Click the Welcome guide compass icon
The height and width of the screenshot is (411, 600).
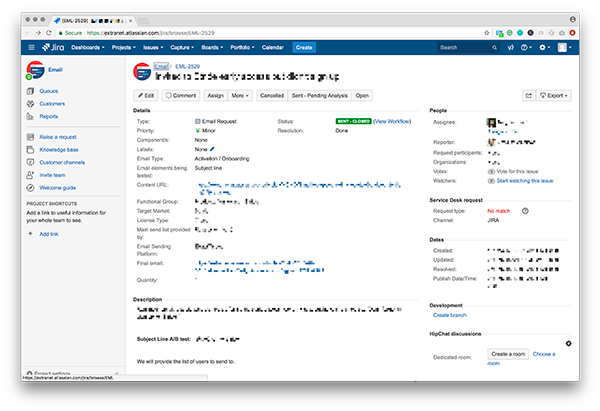click(30, 188)
